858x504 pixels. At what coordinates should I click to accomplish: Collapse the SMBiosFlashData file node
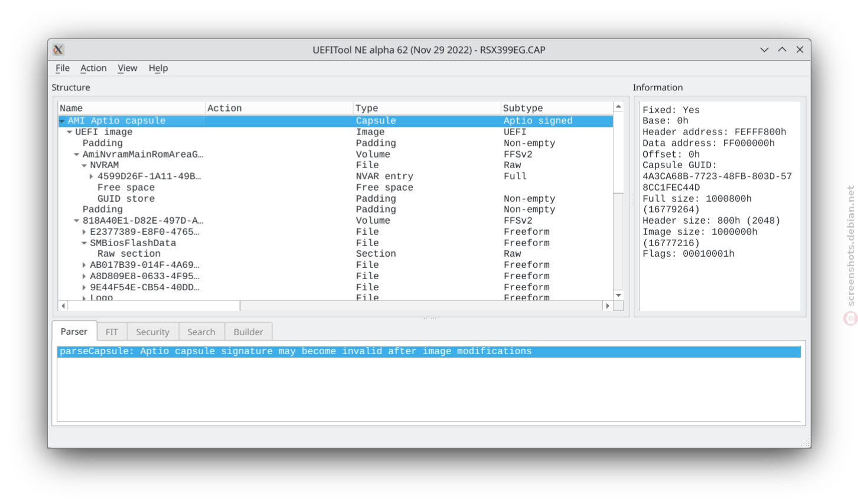84,243
